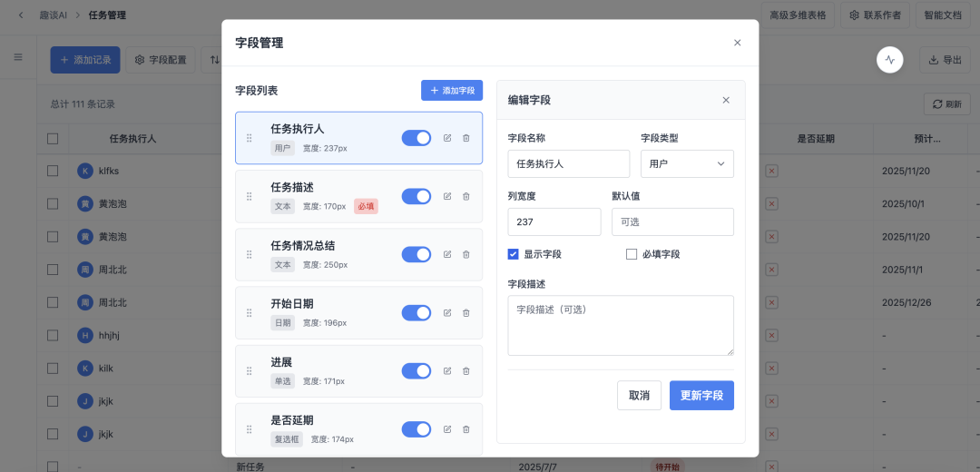Click the 导出 export button
Viewport: 980px width, 472px height.
pyautogui.click(x=945, y=60)
